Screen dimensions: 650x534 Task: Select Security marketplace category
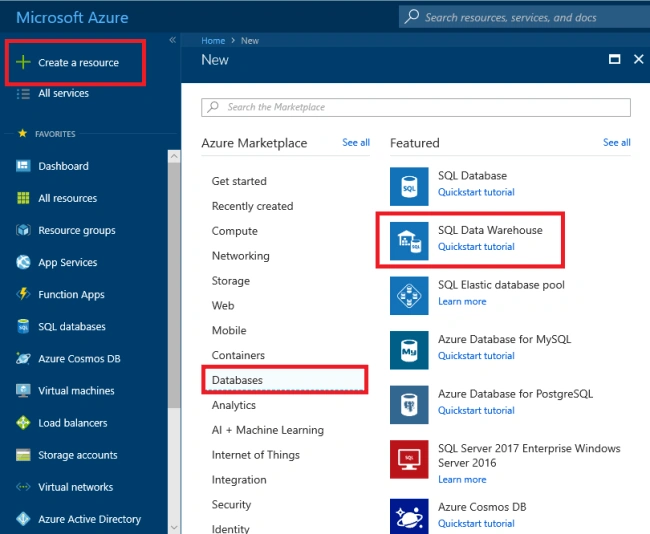pyautogui.click(x=231, y=505)
